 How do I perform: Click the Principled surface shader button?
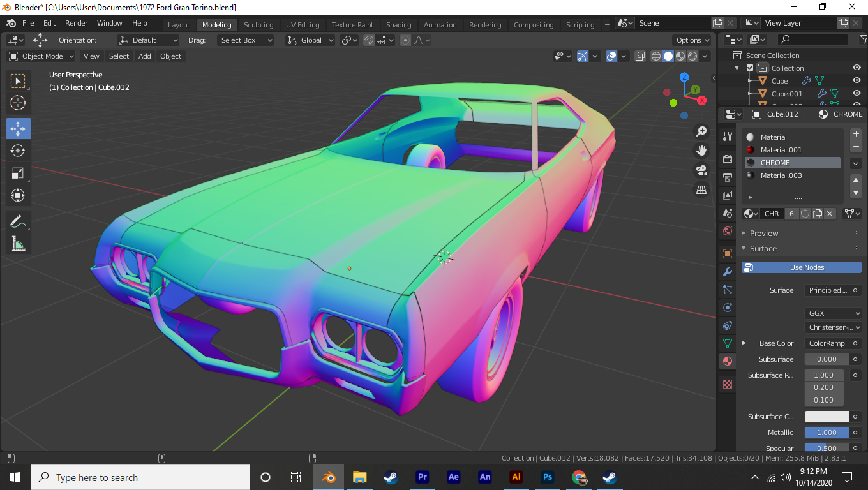pos(827,290)
